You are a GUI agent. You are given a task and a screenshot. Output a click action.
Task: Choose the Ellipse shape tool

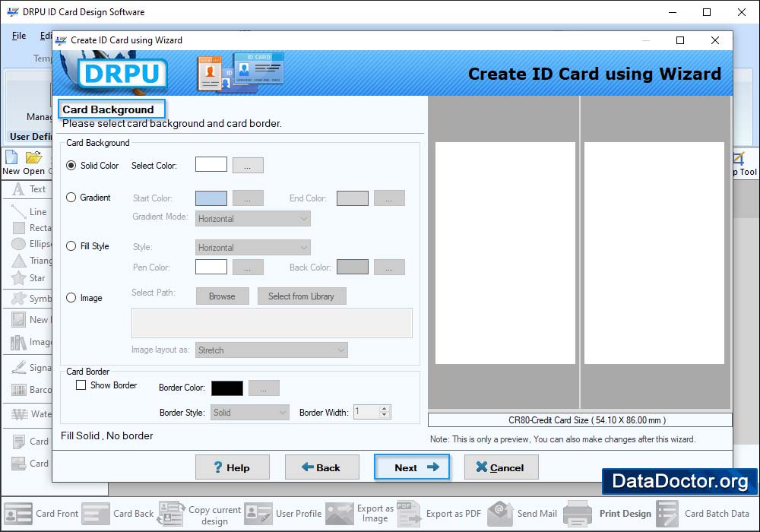31,244
